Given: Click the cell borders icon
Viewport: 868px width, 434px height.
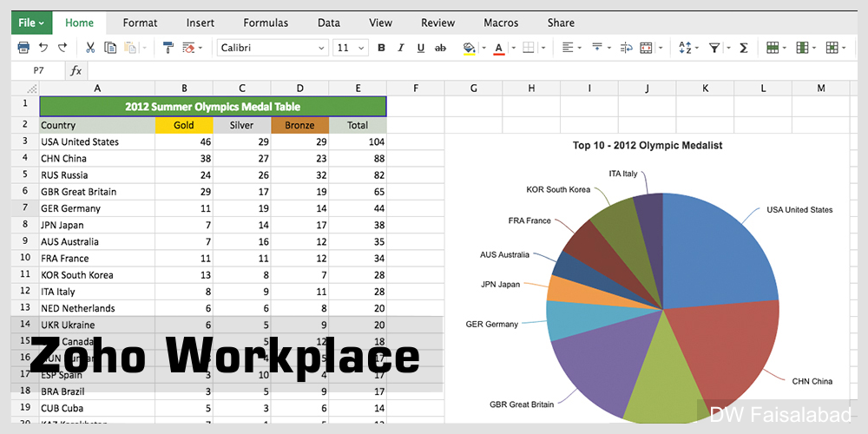Looking at the screenshot, I should click(x=529, y=48).
